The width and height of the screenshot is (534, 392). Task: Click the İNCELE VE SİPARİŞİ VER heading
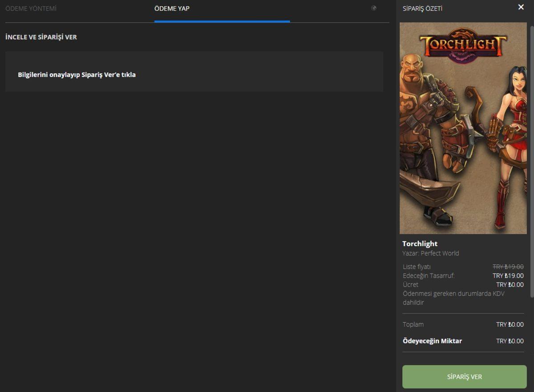41,37
